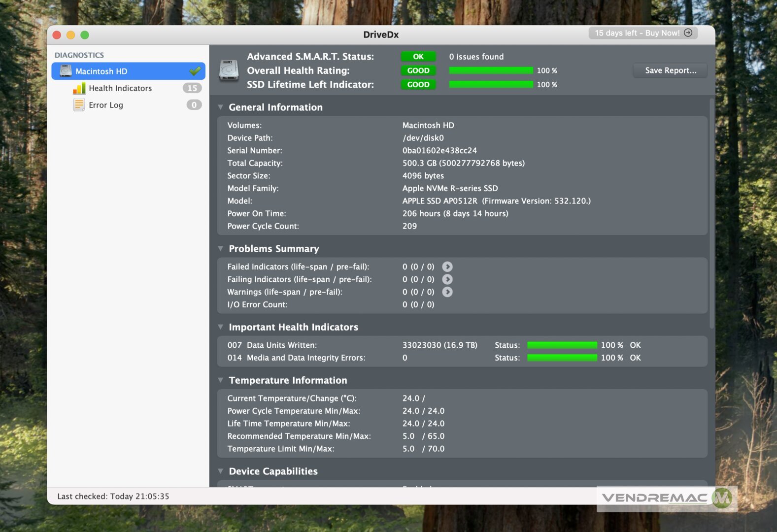Collapse the Device Capabilities section
The width and height of the screenshot is (777, 532).
[221, 471]
